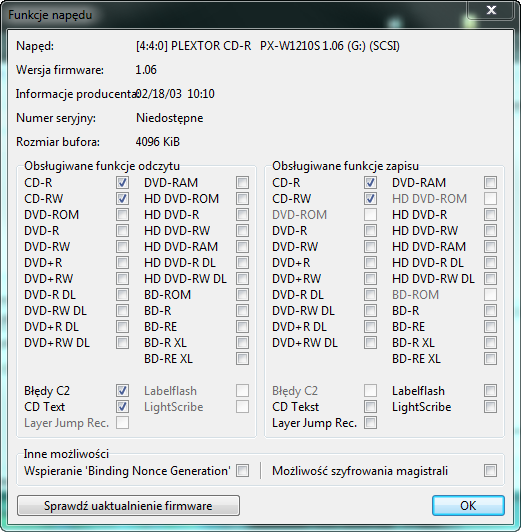The height and width of the screenshot is (532, 521).
Task: Toggle BD-RE checkbox in zapisu group
Action: [490, 327]
